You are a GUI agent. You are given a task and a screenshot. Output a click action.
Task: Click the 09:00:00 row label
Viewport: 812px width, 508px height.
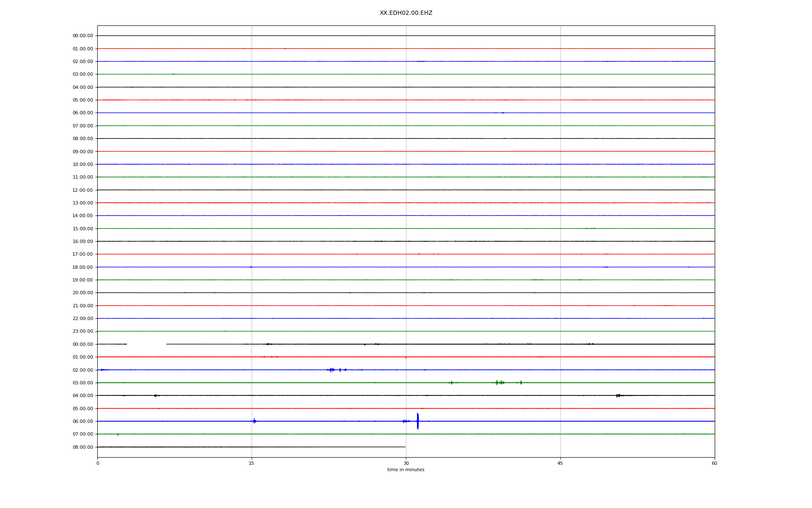83,152
